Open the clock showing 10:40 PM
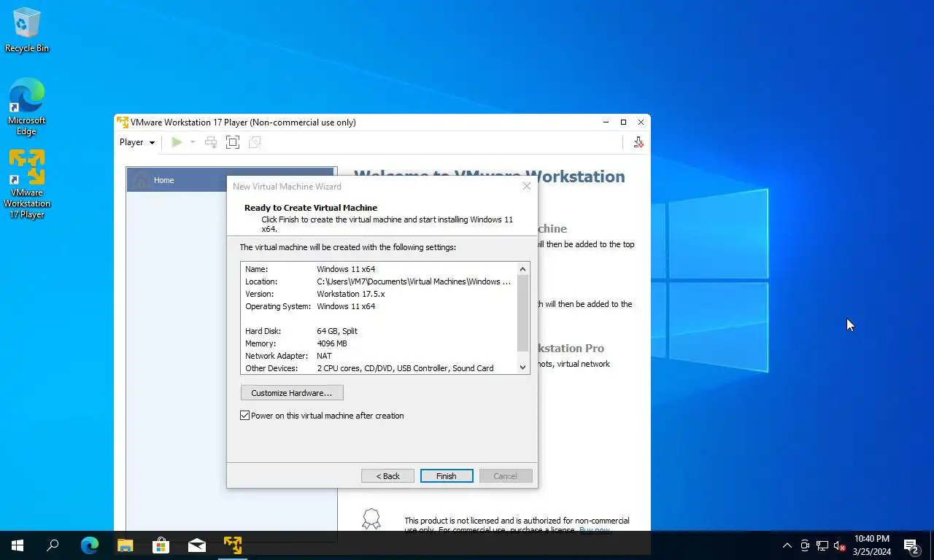Screen dimensions: 934x560 pyautogui.click(x=872, y=545)
